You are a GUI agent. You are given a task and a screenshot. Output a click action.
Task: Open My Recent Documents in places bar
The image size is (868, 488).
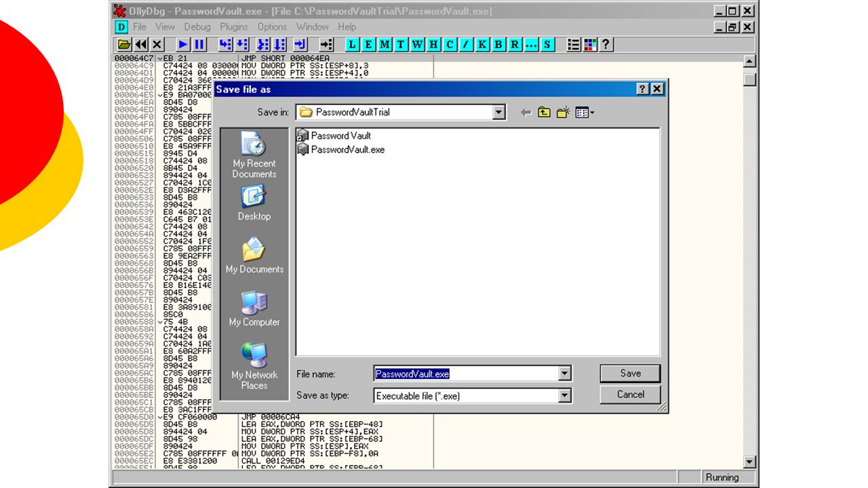pyautogui.click(x=254, y=155)
